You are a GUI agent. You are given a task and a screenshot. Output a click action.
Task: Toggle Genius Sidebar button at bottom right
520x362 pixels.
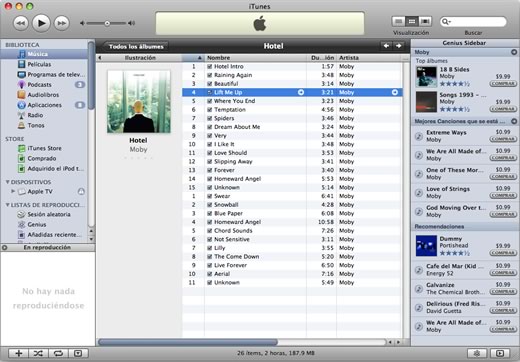point(499,353)
